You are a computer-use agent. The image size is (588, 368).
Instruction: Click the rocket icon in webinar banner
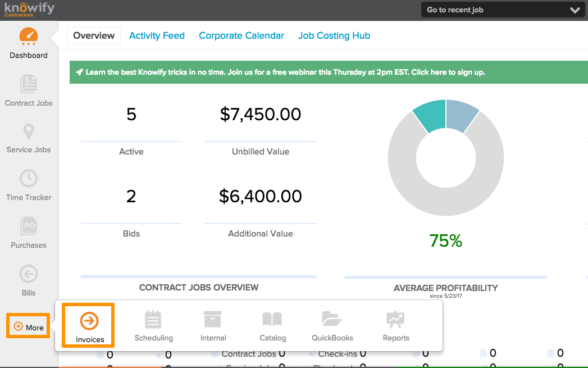point(79,72)
